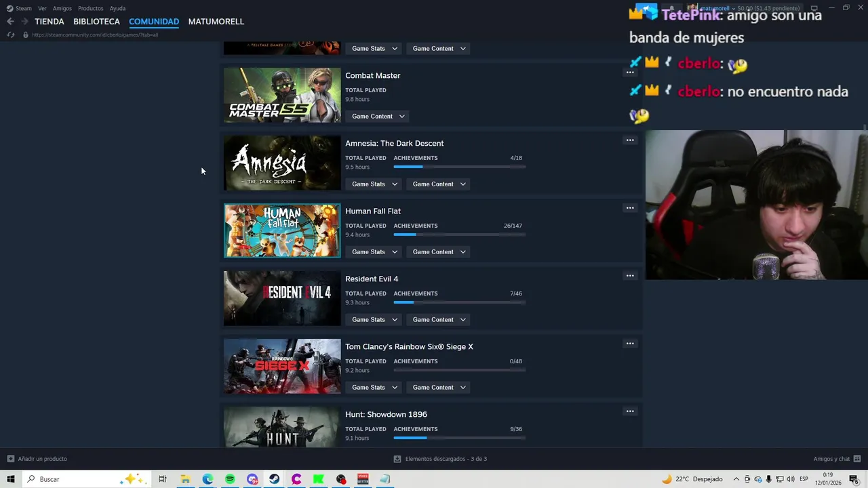Open three-dot options for Human Fall Flat
Viewport: 868px width, 488px height.
click(x=630, y=208)
